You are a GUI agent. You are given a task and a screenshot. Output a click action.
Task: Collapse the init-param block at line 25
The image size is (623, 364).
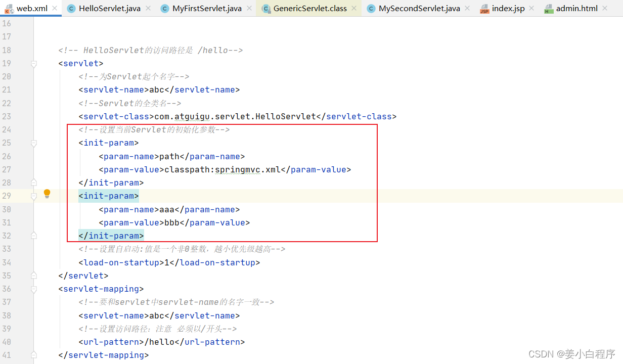point(33,143)
